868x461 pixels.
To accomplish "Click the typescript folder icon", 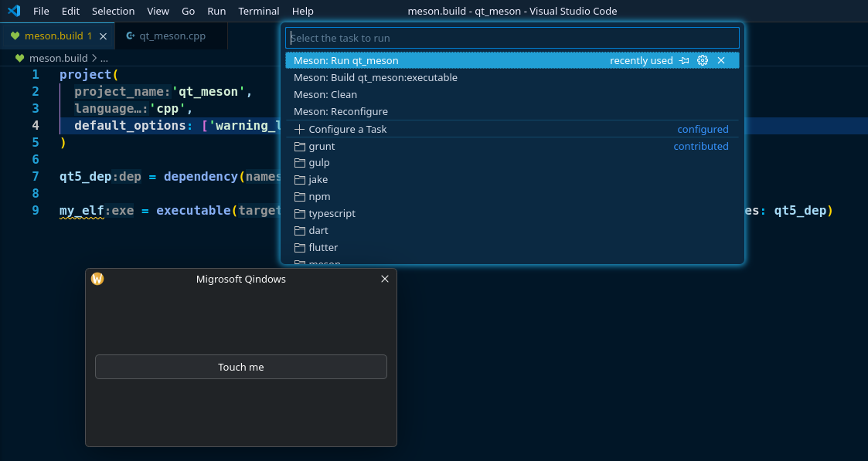I will click(x=299, y=213).
